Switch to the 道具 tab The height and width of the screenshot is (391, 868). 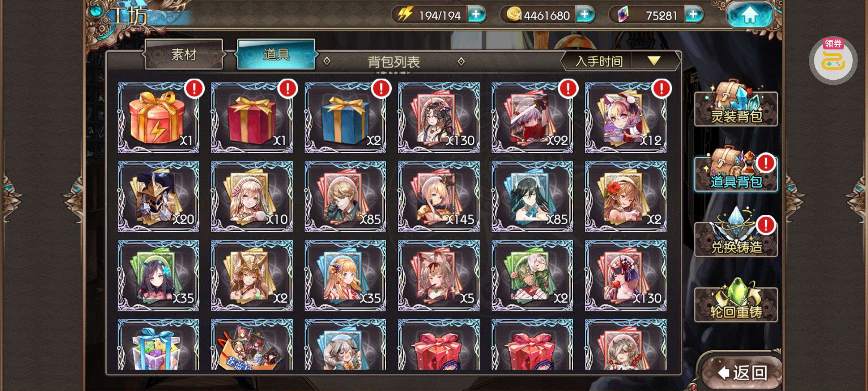click(x=276, y=55)
